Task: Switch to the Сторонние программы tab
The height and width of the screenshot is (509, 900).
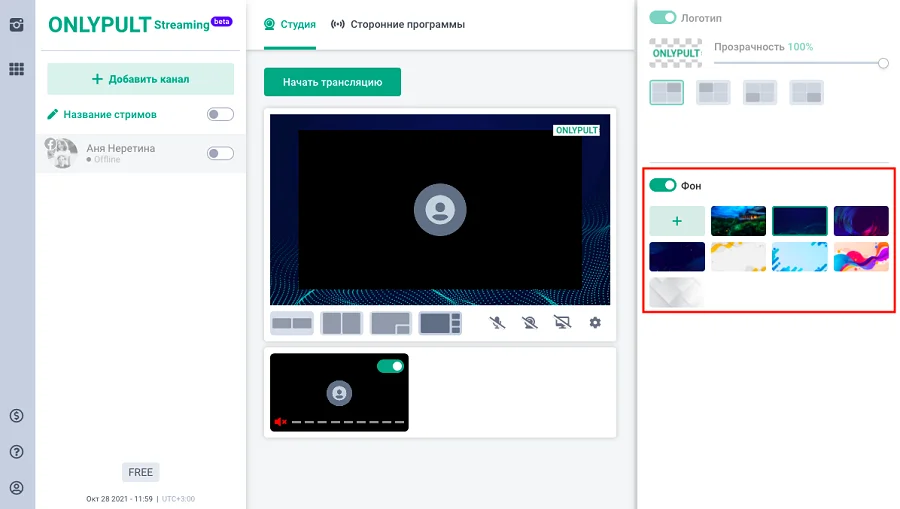Action: [398, 24]
